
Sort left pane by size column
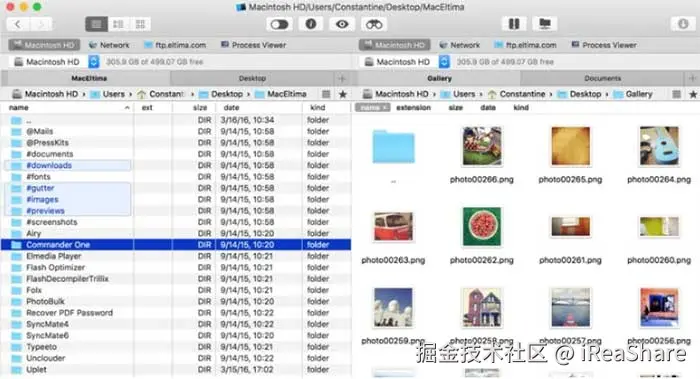[194, 108]
